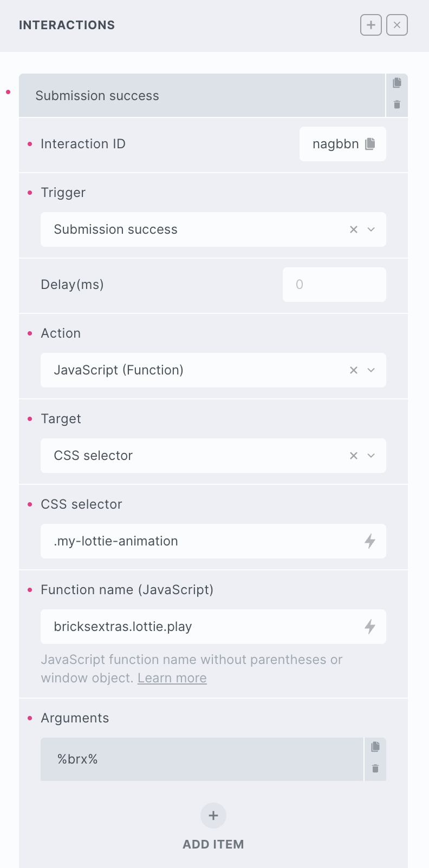Click the Add Item plus button
The height and width of the screenshot is (868, 429).
[x=213, y=816]
